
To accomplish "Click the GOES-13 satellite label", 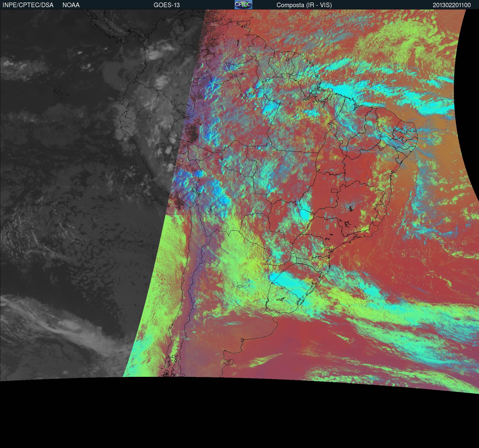I will [x=167, y=5].
